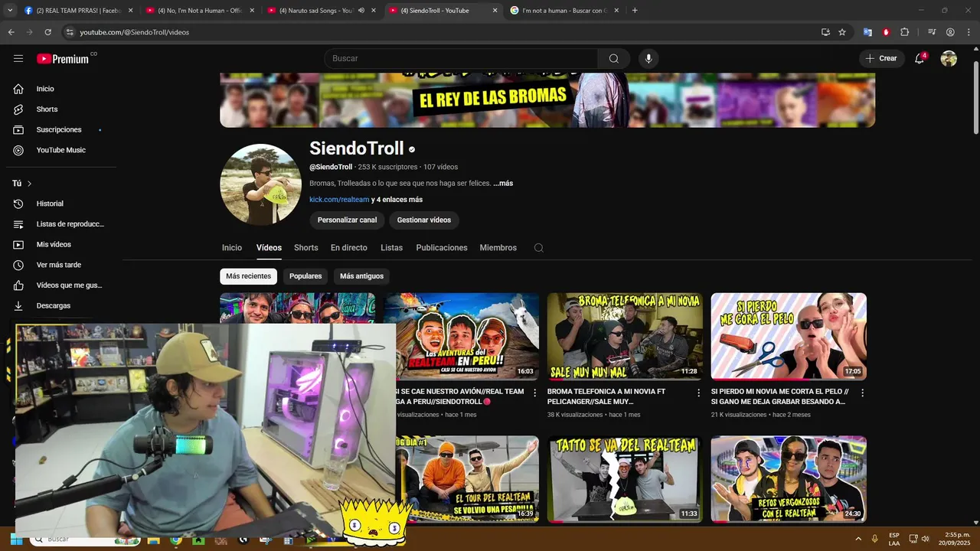Bookmark this page with the star icon
The height and width of the screenshot is (551, 980).
pos(842,32)
